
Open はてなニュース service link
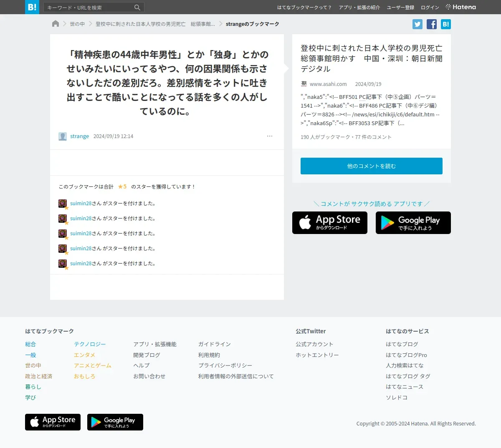405,387
